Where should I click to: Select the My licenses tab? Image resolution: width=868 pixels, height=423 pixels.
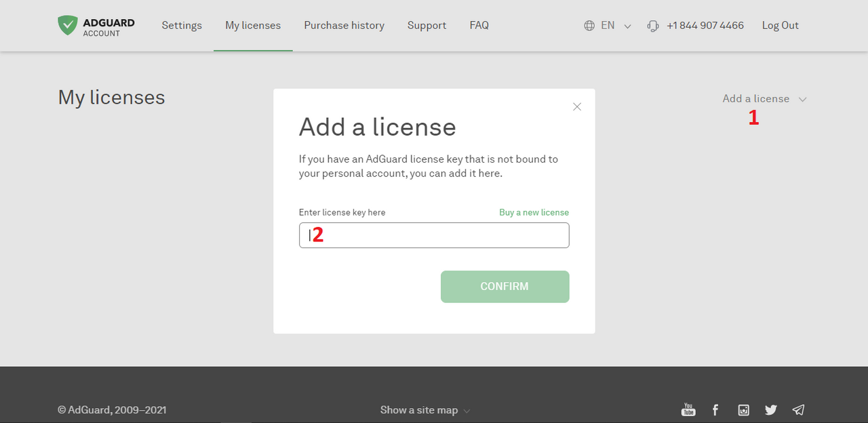point(253,25)
